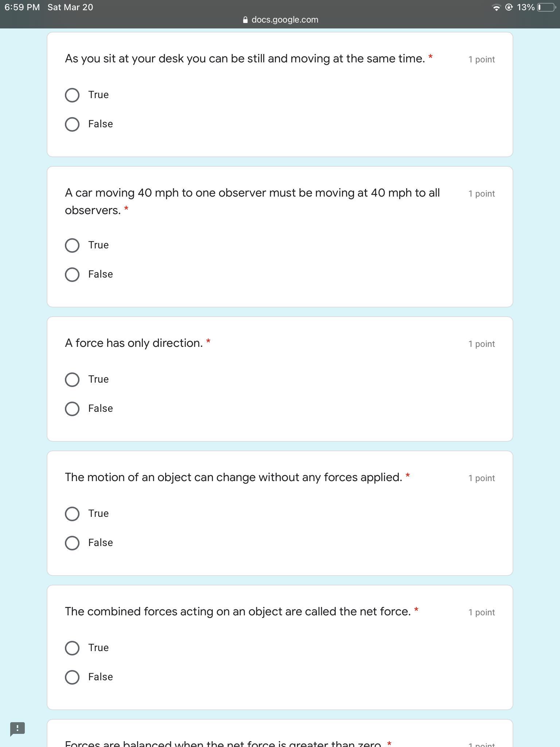Click the net force question text
The height and width of the screenshot is (747, 560).
pos(238,612)
